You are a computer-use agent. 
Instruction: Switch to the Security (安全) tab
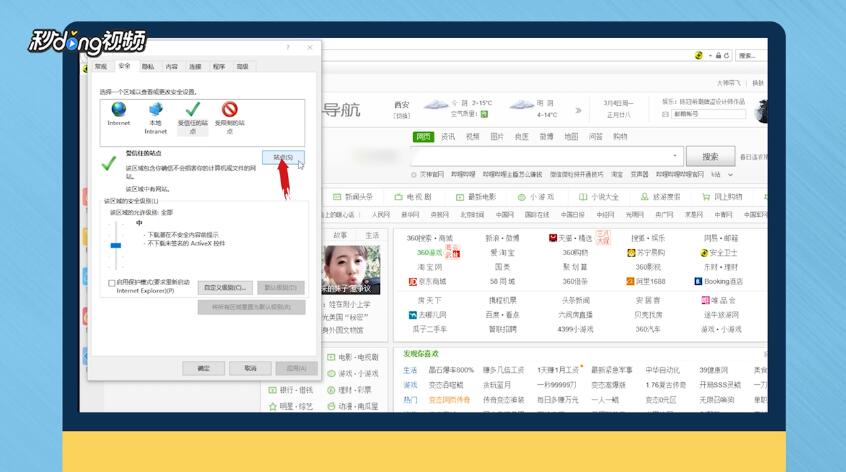125,65
